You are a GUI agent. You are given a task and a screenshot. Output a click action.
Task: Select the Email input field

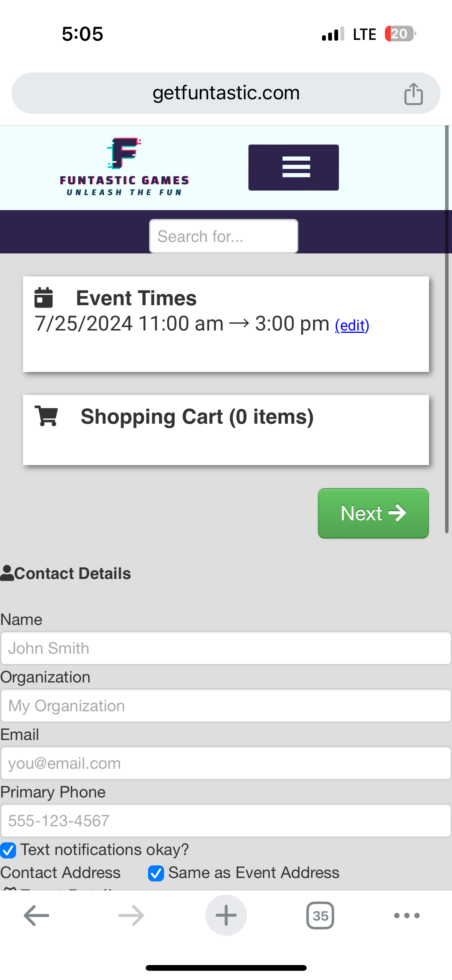[x=226, y=763]
